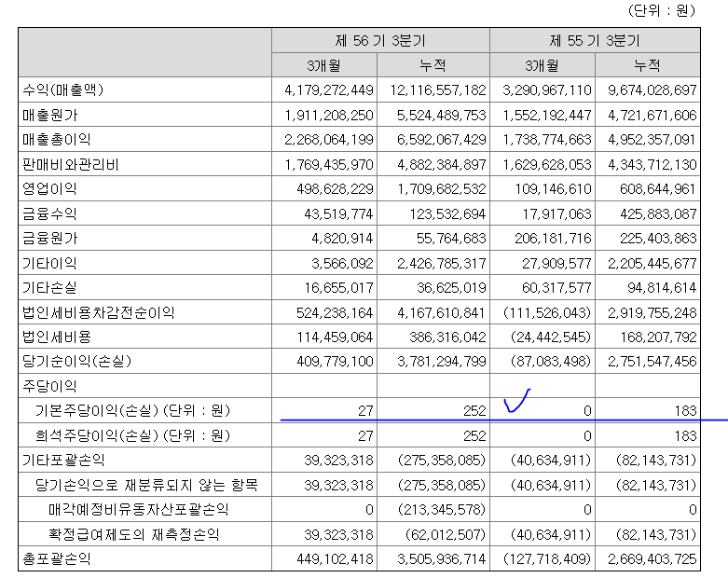Click the 매출원가 row label

(49, 115)
